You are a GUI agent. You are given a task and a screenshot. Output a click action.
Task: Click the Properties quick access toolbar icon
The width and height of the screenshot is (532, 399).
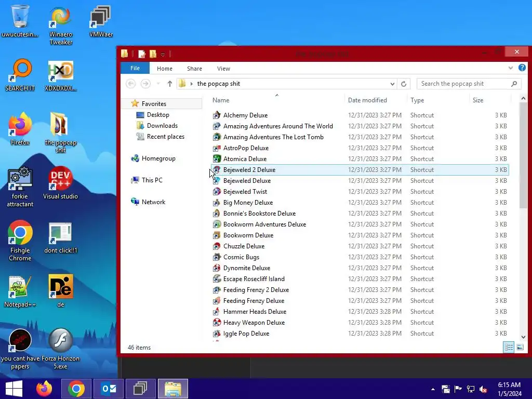[141, 54]
